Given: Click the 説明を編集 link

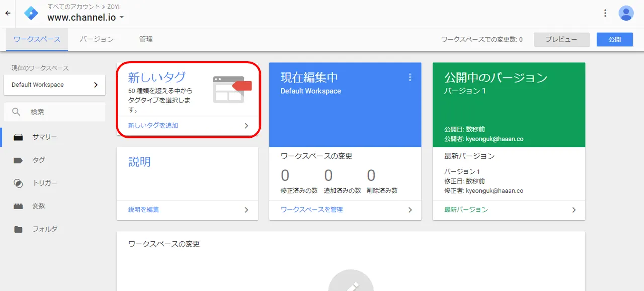Looking at the screenshot, I should pyautogui.click(x=143, y=210).
